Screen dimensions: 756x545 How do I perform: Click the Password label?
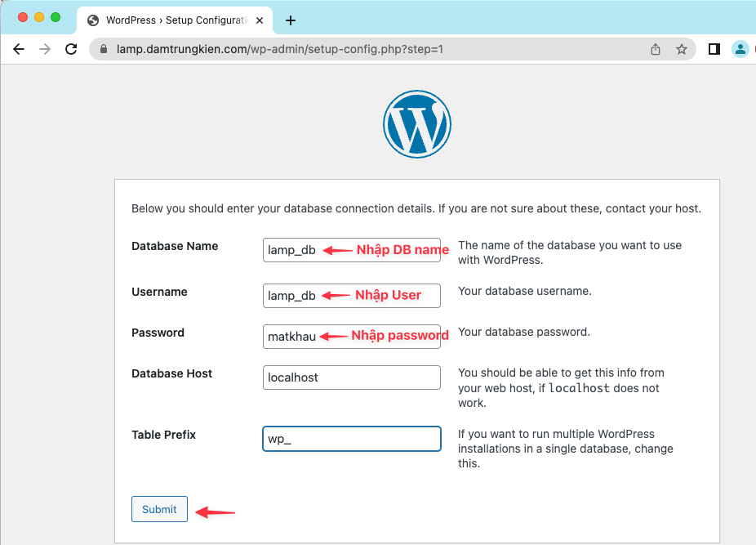pos(158,333)
